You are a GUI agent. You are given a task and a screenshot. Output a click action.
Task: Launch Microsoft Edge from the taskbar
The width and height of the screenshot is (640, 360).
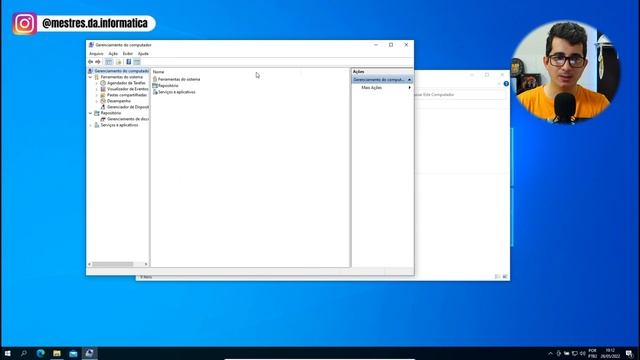[x=40, y=353]
